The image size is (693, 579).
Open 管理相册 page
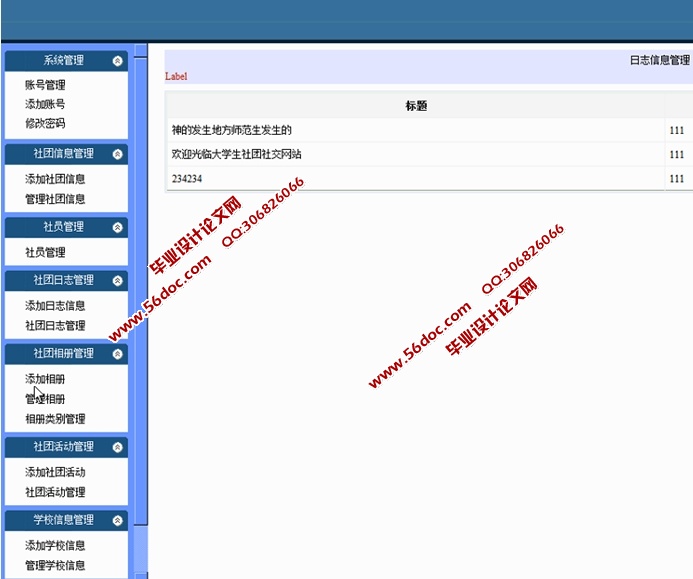tap(45, 399)
